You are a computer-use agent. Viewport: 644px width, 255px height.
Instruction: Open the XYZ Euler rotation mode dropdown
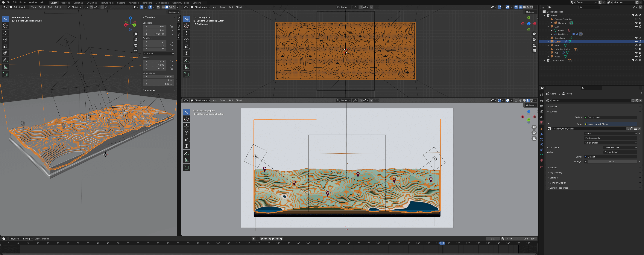coord(159,54)
